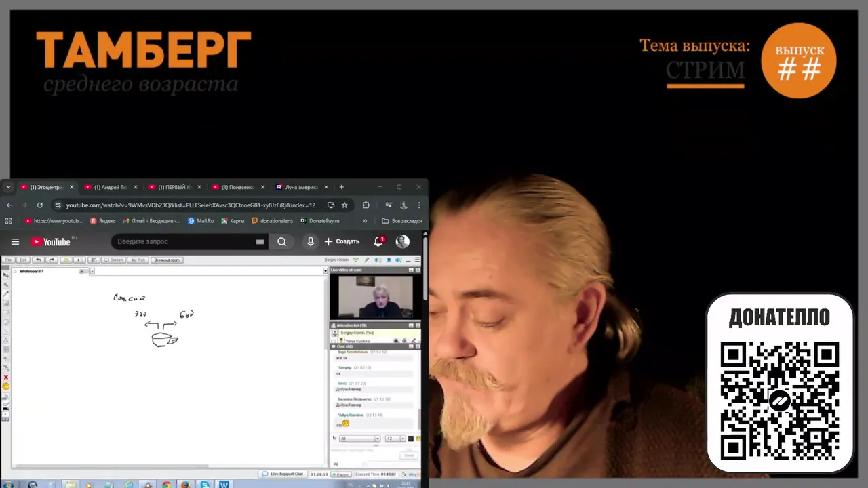Image resolution: width=868 pixels, height=488 pixels.
Task: Open the classroom top-right hamburger menu
Action: tap(417, 260)
